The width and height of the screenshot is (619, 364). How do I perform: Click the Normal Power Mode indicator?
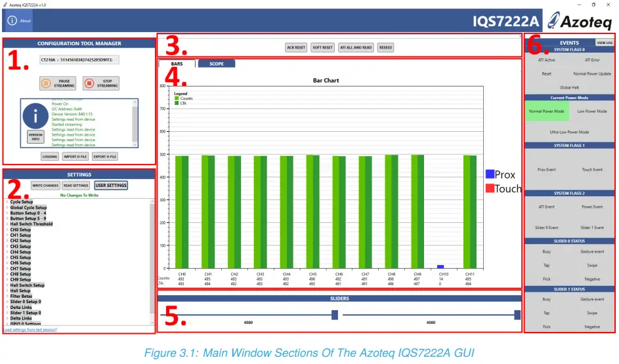(546, 111)
